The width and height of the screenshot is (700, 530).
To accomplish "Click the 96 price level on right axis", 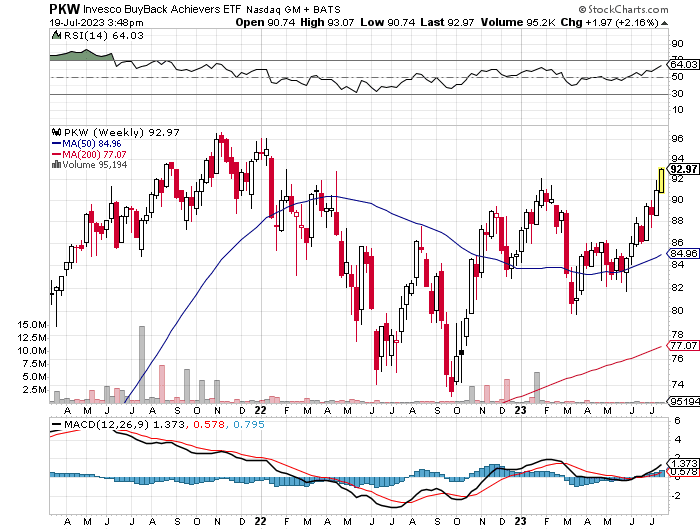I will pyautogui.click(x=677, y=138).
